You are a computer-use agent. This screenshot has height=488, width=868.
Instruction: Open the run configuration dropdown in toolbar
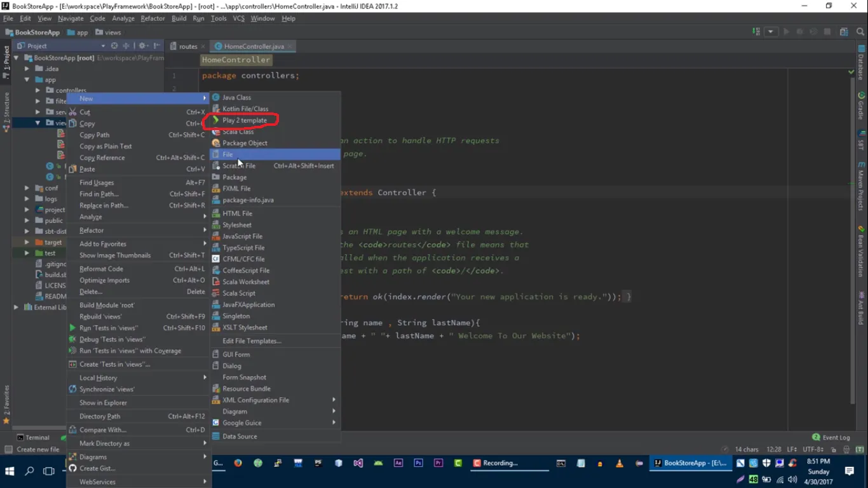(x=771, y=32)
